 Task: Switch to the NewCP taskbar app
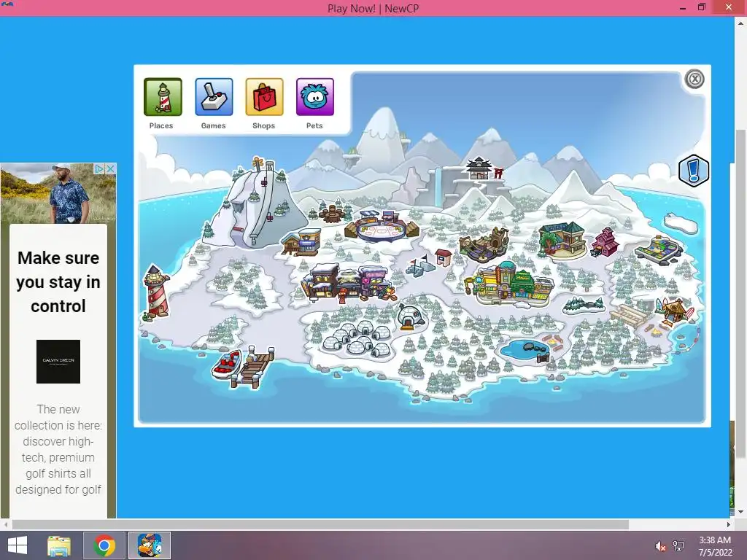(150, 545)
